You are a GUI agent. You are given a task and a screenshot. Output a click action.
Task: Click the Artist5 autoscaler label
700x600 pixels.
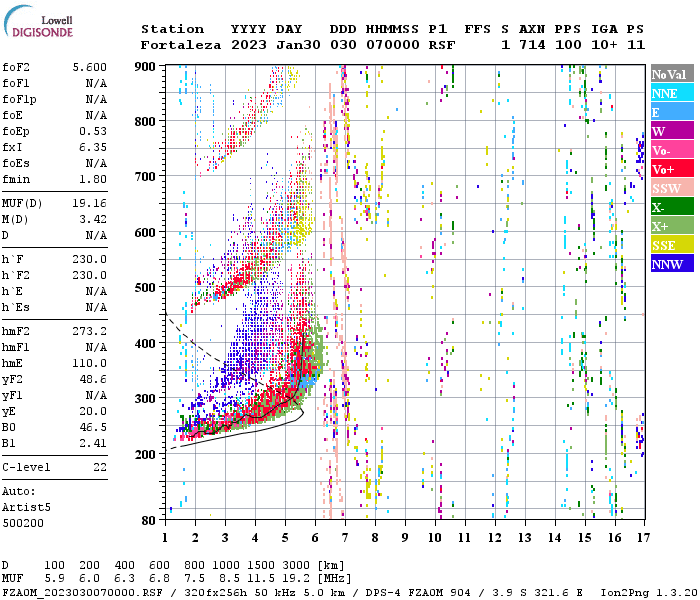tap(26, 508)
